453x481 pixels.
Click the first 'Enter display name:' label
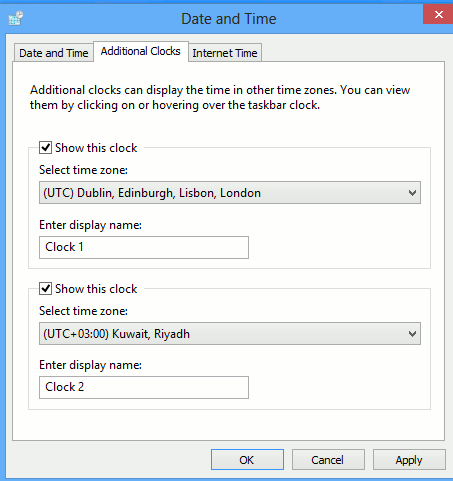click(90, 225)
